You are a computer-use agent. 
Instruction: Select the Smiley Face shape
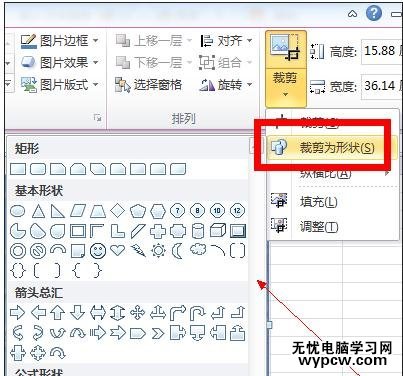coord(98,251)
